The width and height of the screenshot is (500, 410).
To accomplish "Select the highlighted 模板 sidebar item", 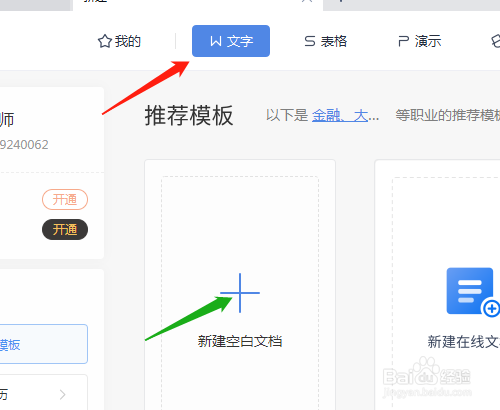I will 44,344.
